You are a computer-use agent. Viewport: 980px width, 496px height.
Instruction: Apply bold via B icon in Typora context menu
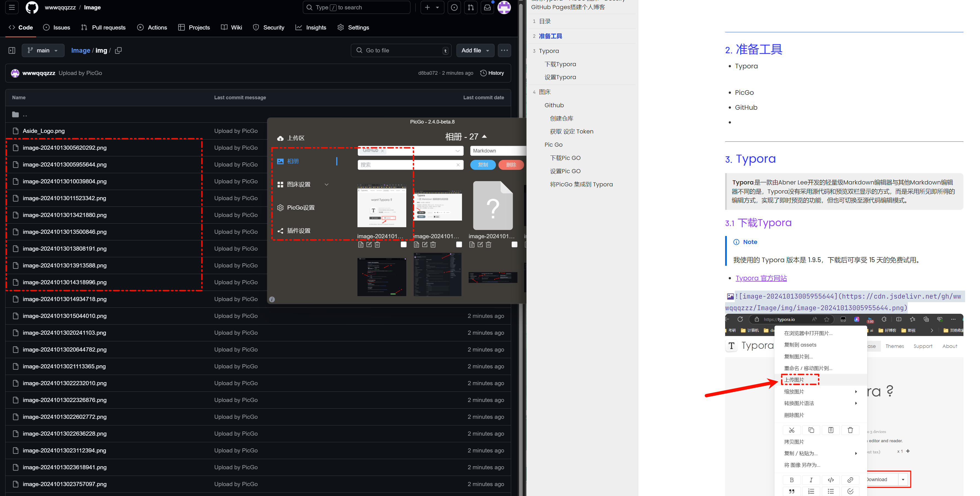pyautogui.click(x=792, y=480)
